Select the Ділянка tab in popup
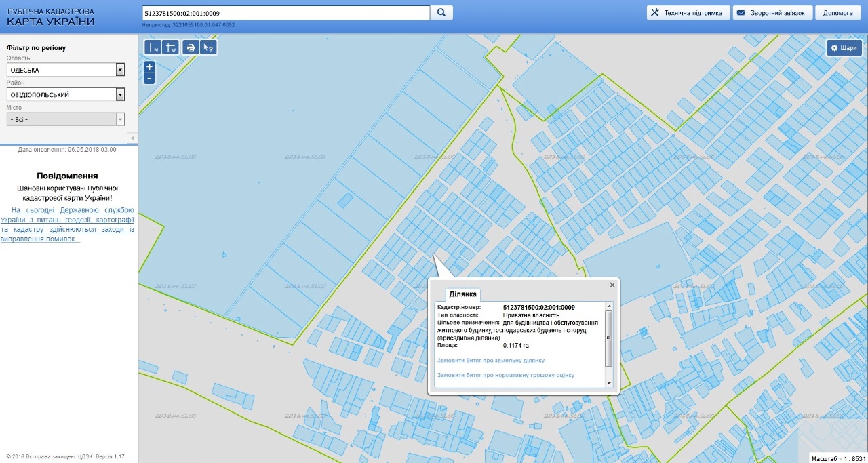 point(463,294)
